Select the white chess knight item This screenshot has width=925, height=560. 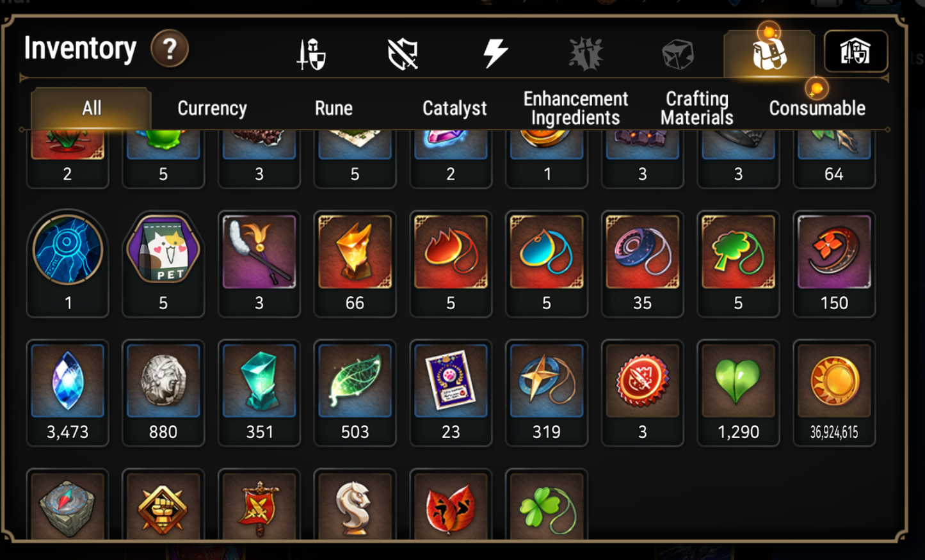(x=355, y=506)
